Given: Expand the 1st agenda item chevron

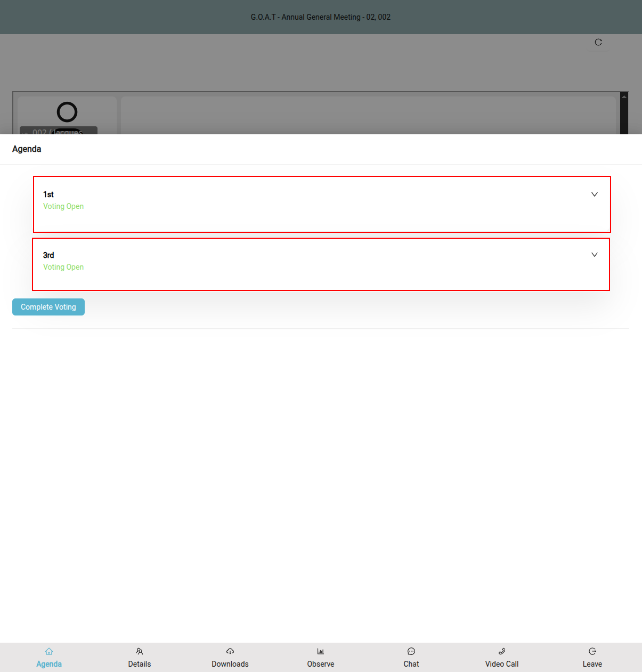Looking at the screenshot, I should 595,195.
